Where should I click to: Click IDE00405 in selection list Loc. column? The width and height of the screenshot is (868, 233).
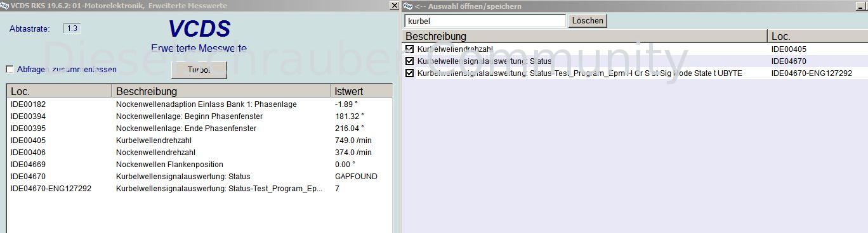point(789,49)
